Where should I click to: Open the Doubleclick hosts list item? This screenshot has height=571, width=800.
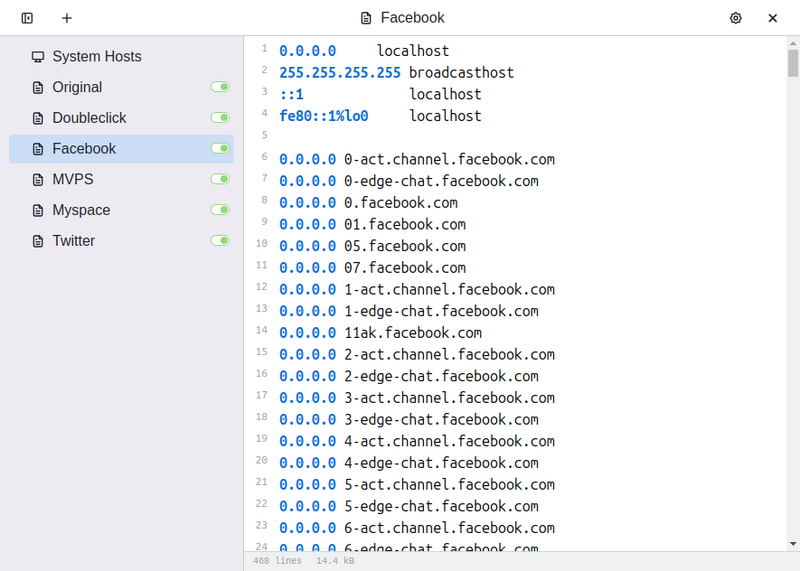pyautogui.click(x=121, y=118)
